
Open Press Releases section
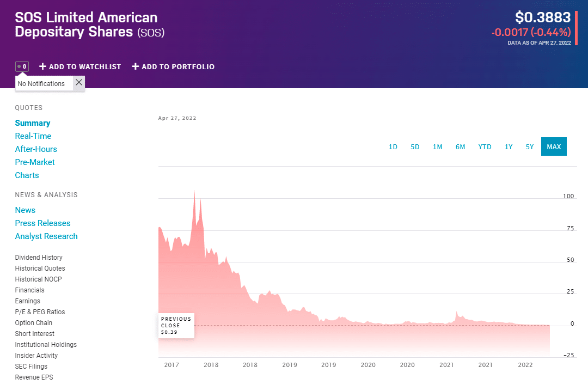point(42,223)
